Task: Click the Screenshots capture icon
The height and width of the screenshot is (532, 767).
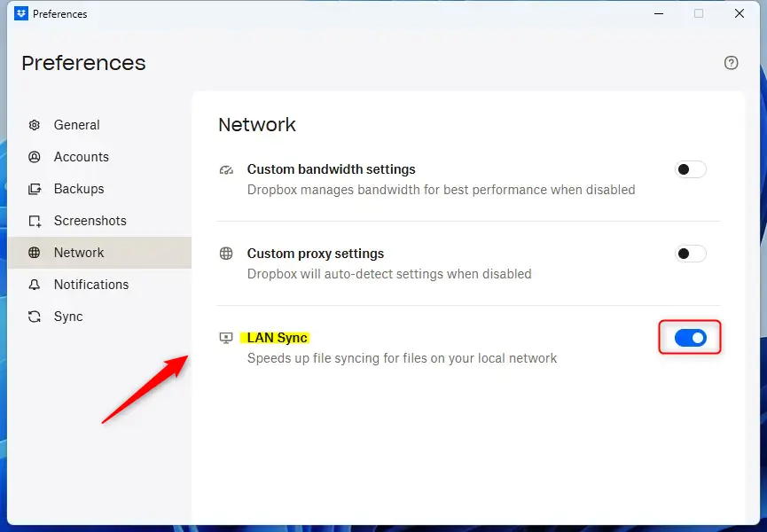Action: click(35, 221)
